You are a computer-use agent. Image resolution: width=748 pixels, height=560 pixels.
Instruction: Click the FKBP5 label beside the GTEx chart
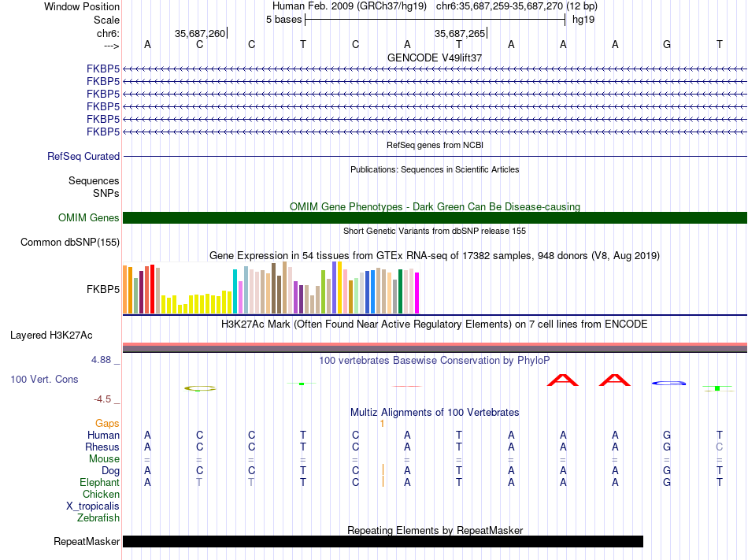[103, 289]
